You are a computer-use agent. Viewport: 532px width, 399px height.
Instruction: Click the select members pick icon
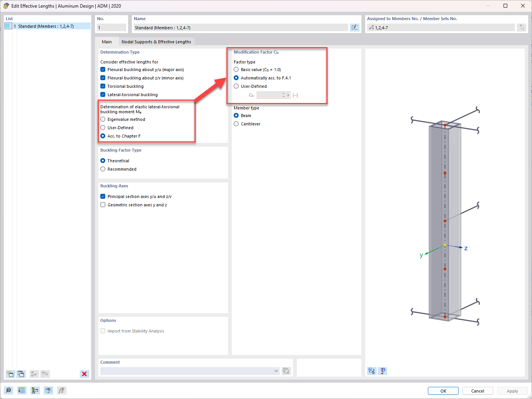tap(522, 27)
